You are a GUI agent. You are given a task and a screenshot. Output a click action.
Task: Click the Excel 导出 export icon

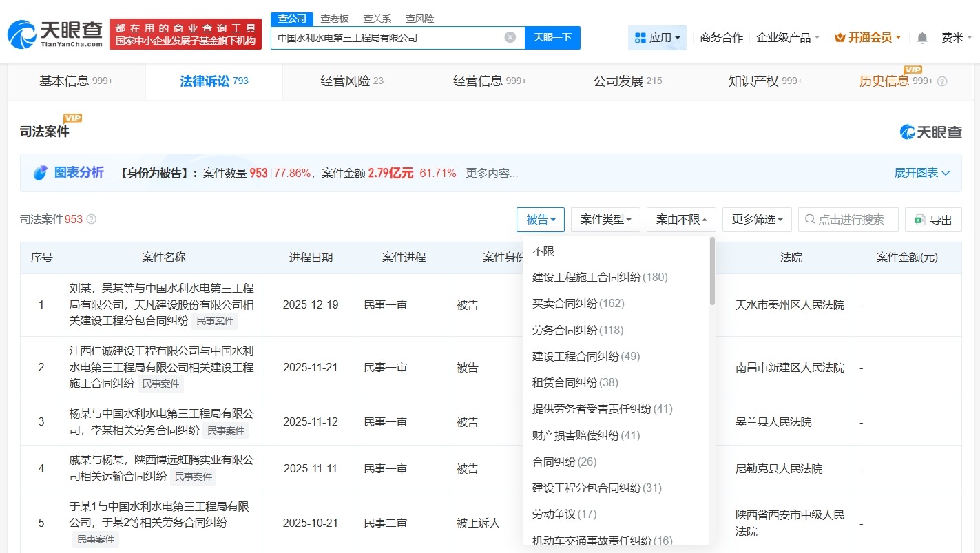point(919,219)
